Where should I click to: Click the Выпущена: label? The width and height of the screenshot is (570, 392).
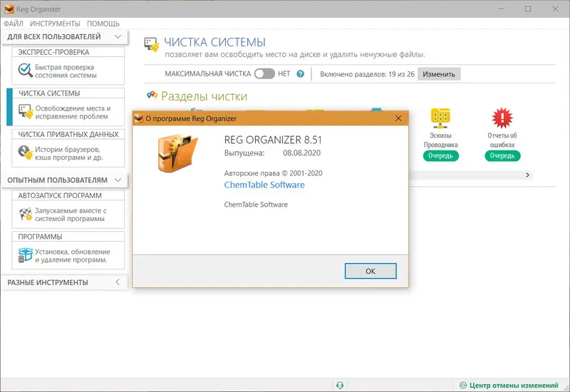(x=244, y=153)
